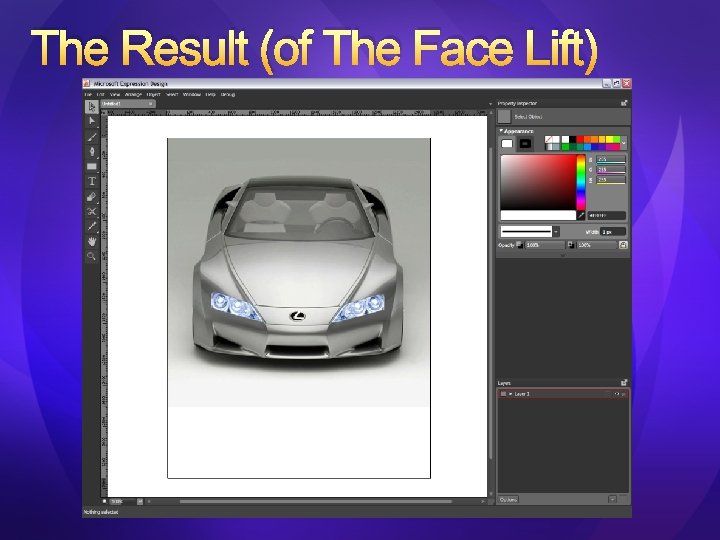
Task: Pick the no-color swatch
Action: (548, 140)
